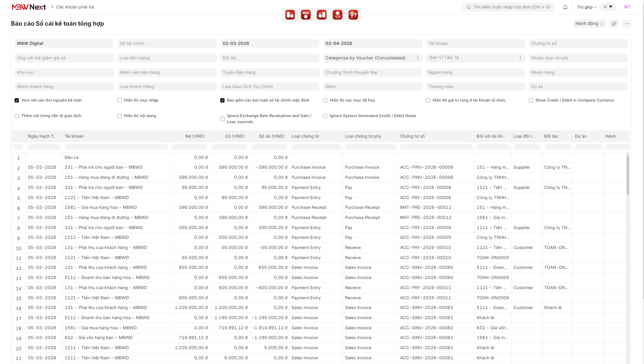Open the NT user avatar menu
Image resolution: width=644 pixels, height=364 pixels.
(x=627, y=7)
